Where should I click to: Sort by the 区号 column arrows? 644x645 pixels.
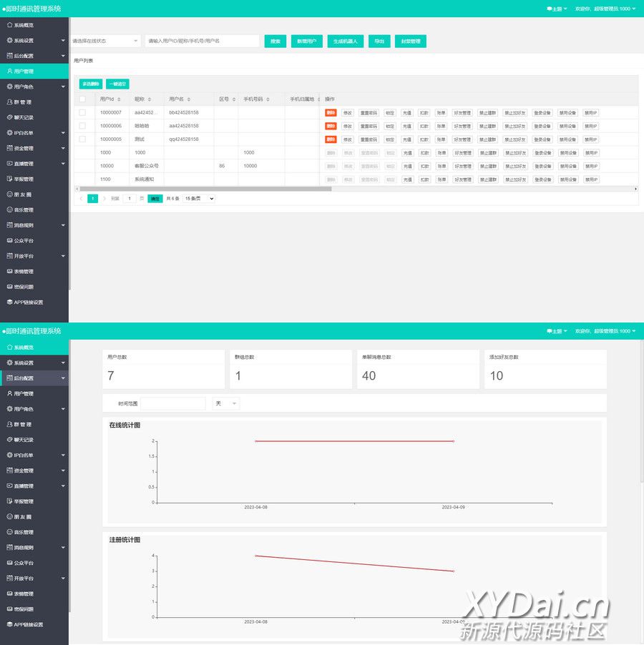click(x=233, y=99)
